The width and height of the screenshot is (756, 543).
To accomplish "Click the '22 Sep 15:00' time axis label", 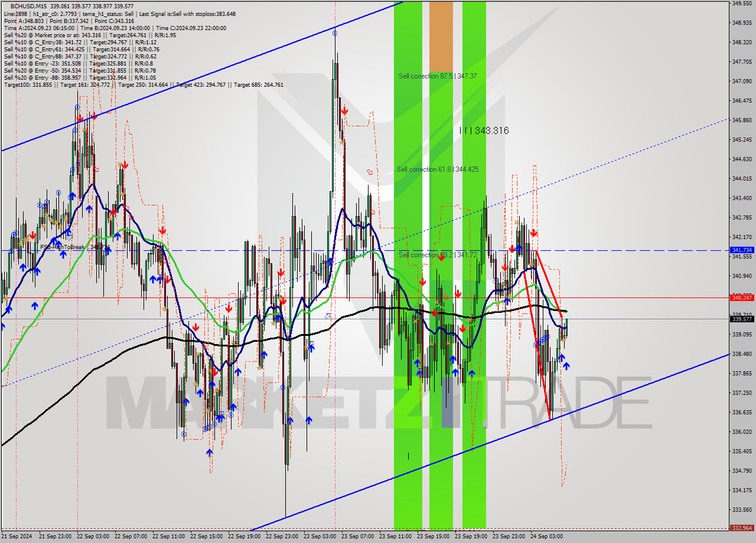I will [x=206, y=537].
